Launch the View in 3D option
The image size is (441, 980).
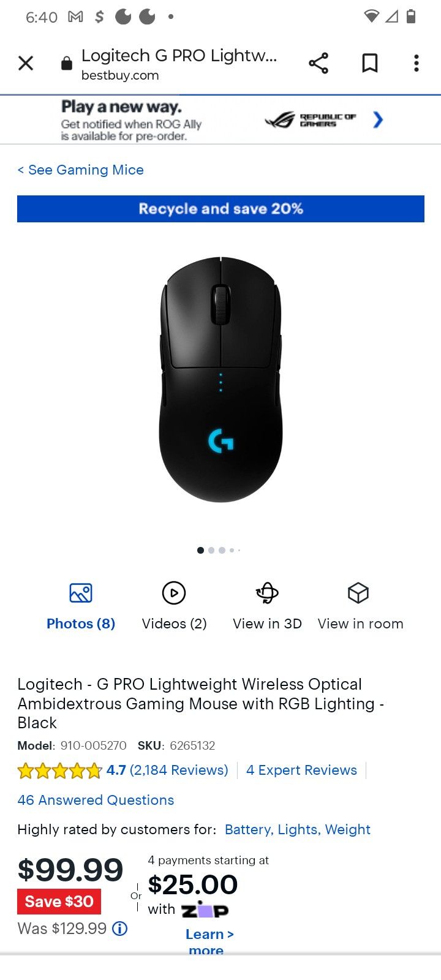[267, 593]
